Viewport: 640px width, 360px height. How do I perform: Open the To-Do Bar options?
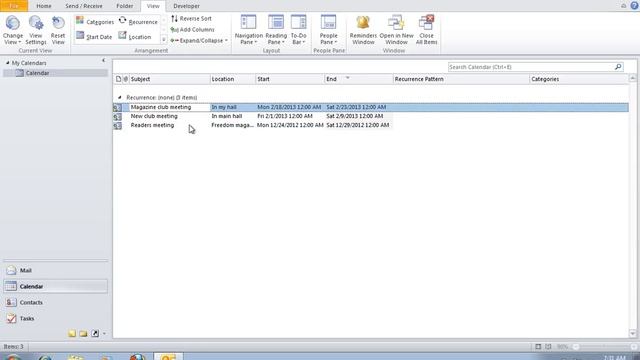[298, 30]
